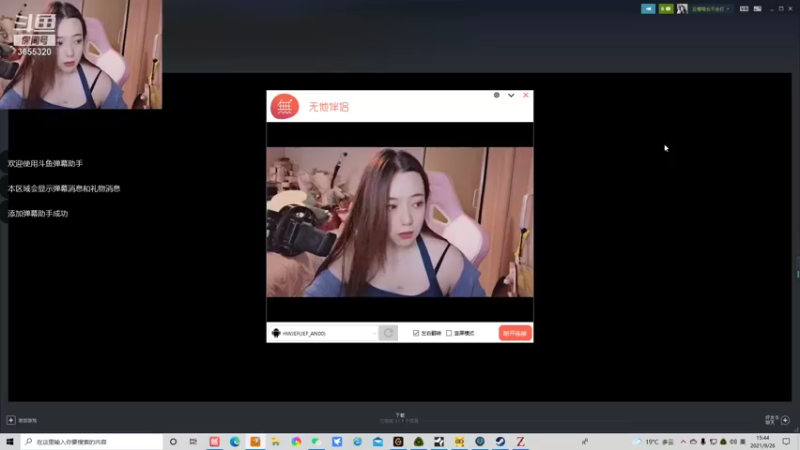Open the Windows notification center

[x=786, y=442]
